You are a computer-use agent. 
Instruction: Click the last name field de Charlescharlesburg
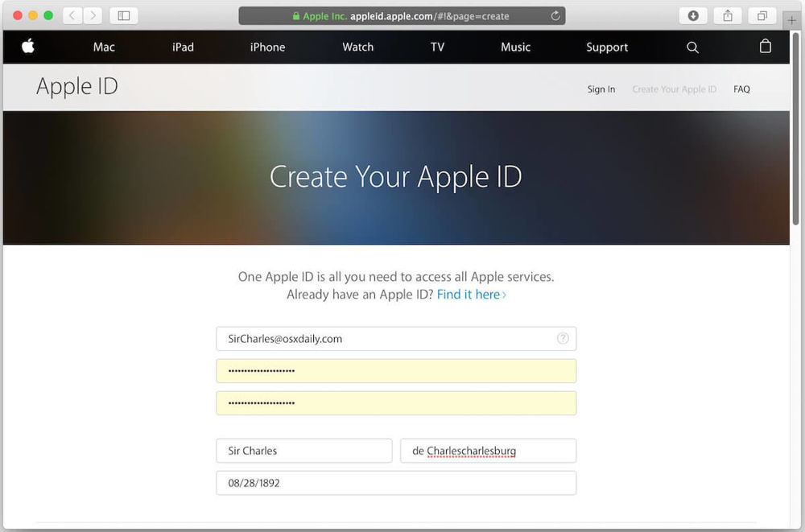pyautogui.click(x=489, y=451)
